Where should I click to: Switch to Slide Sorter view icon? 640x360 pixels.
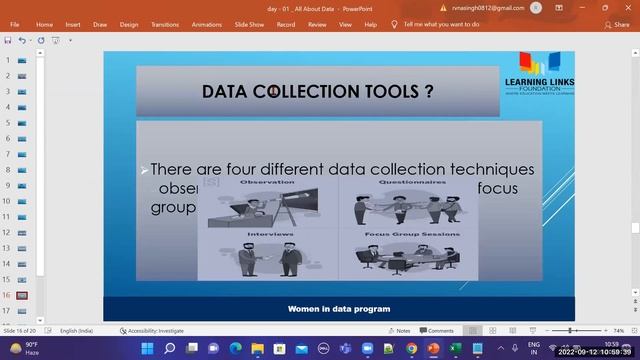[x=493, y=331]
